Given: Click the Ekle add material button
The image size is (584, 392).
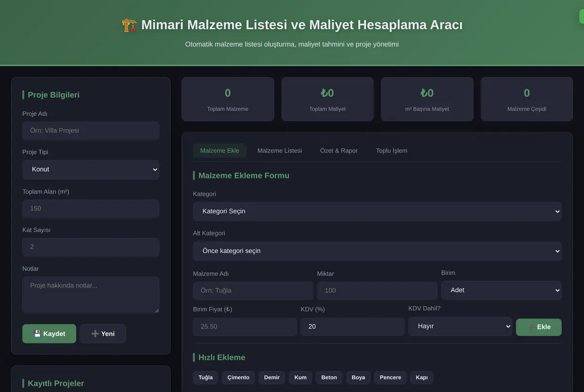Looking at the screenshot, I should (539, 327).
